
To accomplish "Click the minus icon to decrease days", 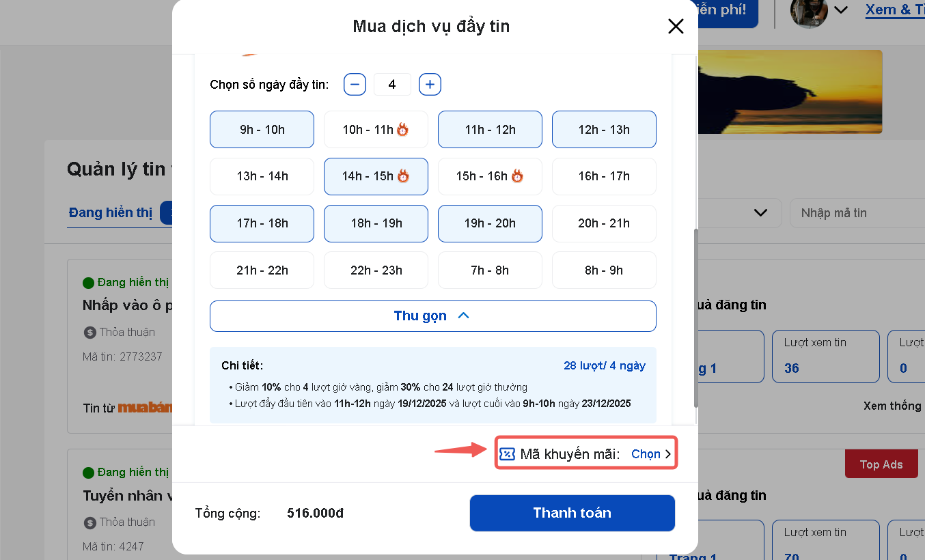I will click(355, 85).
